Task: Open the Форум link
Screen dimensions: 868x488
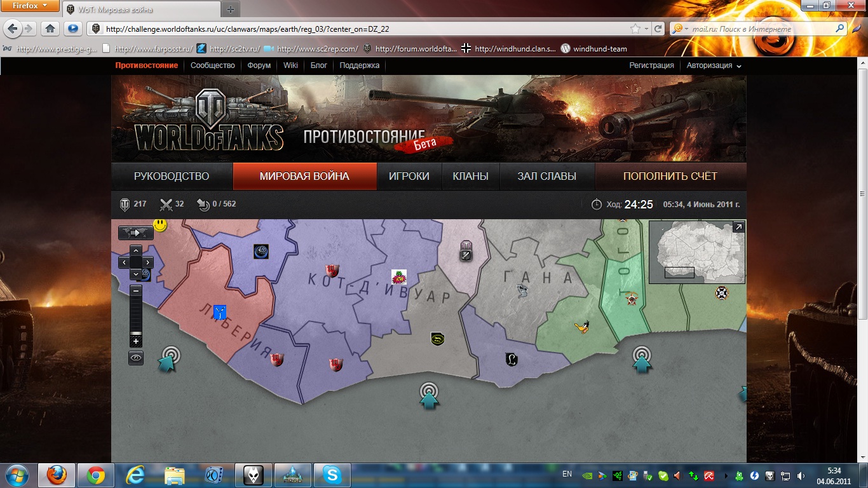Action: (x=259, y=65)
